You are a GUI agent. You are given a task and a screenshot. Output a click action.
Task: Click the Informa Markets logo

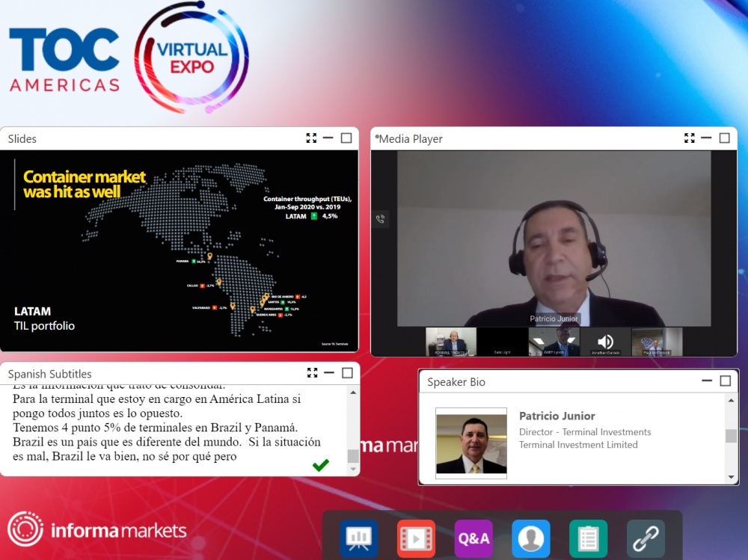[97, 529]
